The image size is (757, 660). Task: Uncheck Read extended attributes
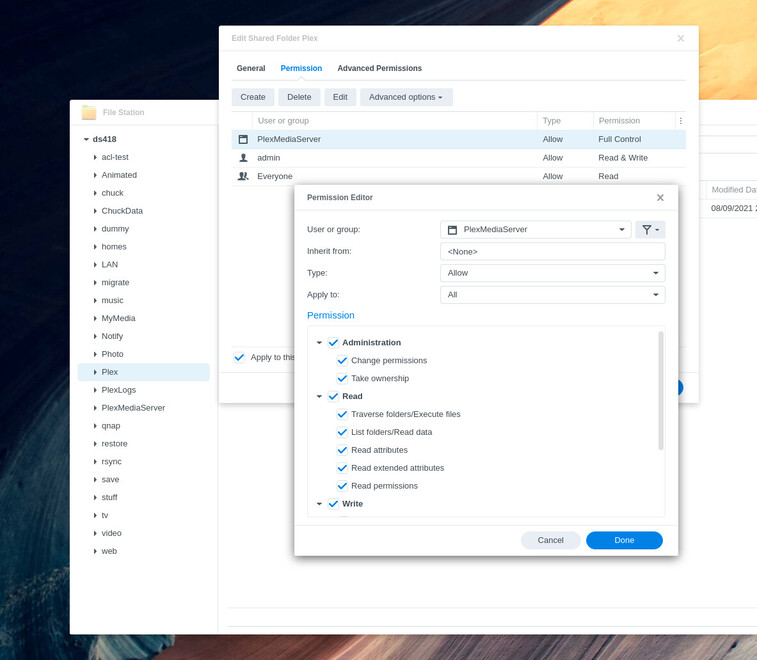point(342,467)
